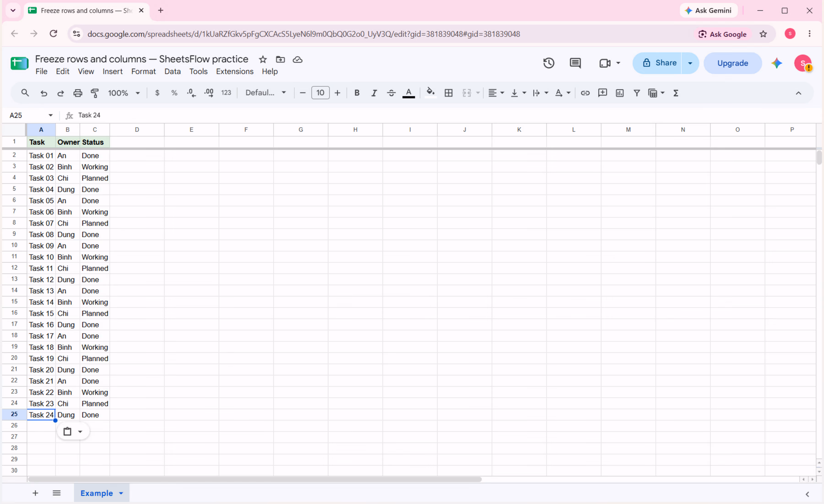The width and height of the screenshot is (824, 504).
Task: Open more number formats (123)
Action: [226, 93]
